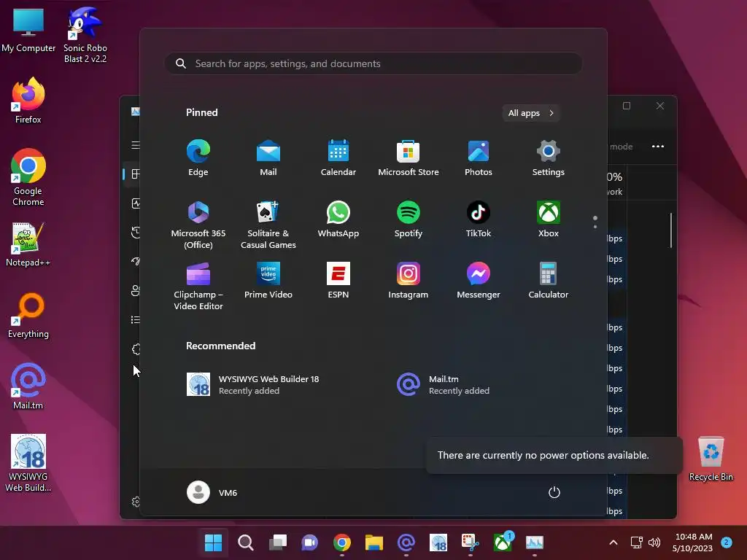Viewport: 747px width, 560px height.
Task: Launch Solitaire & Casual Games
Action: pyautogui.click(x=268, y=225)
